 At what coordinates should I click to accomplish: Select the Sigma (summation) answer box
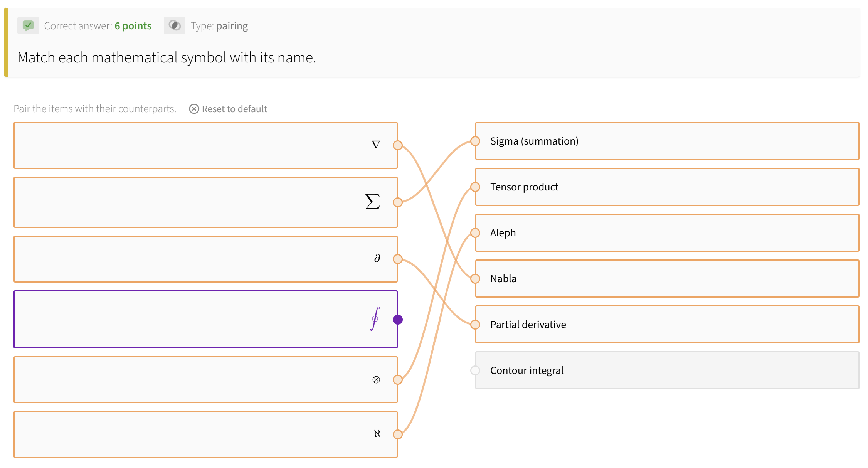(x=667, y=141)
